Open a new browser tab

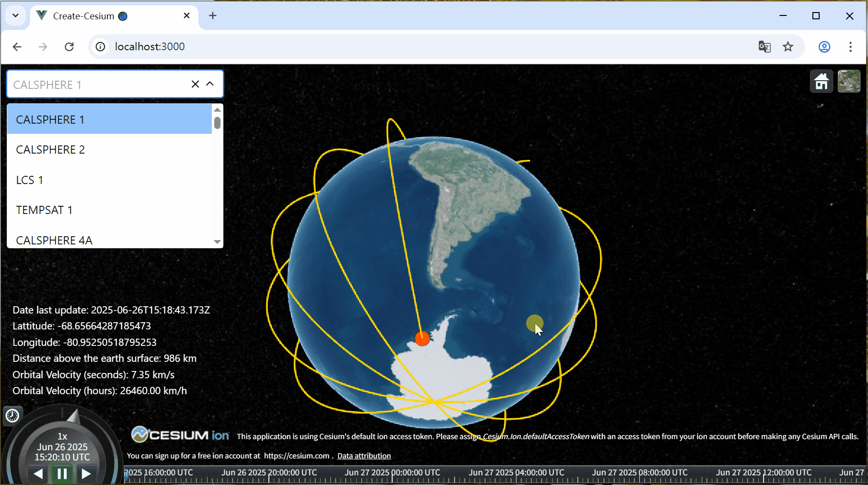click(x=213, y=15)
